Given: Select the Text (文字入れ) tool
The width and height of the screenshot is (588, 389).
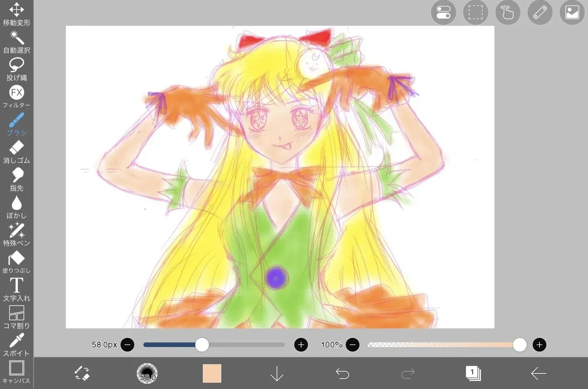Looking at the screenshot, I should click(x=17, y=289).
